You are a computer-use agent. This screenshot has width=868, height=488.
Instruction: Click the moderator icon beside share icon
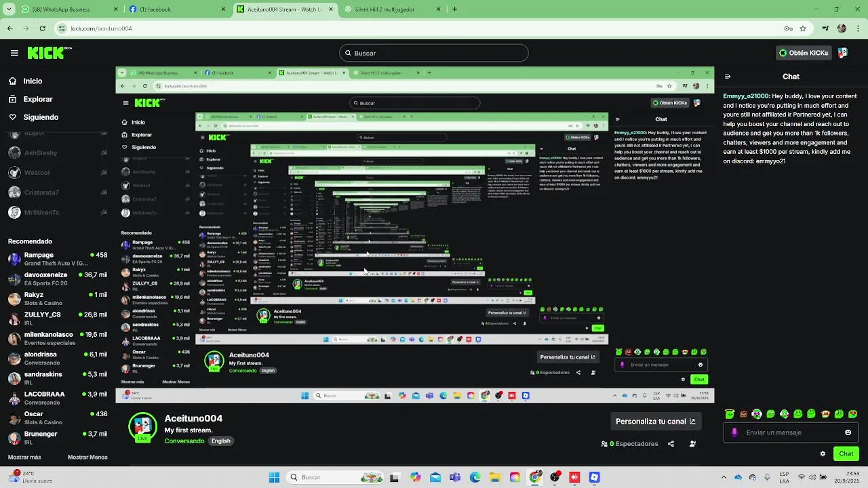[692, 444]
